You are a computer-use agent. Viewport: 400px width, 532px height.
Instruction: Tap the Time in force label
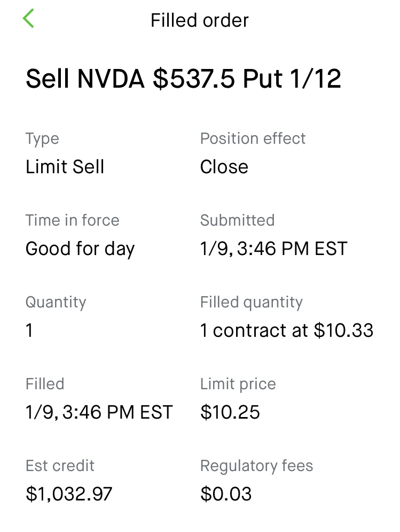pyautogui.click(x=73, y=220)
